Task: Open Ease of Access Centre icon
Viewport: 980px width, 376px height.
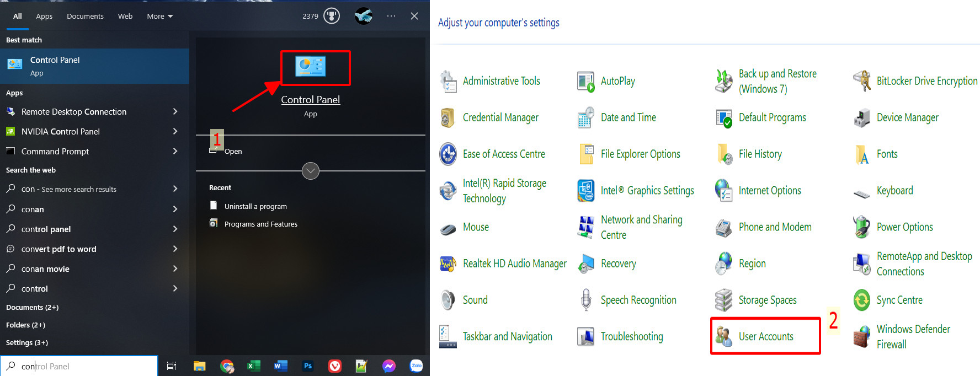Action: coord(448,154)
